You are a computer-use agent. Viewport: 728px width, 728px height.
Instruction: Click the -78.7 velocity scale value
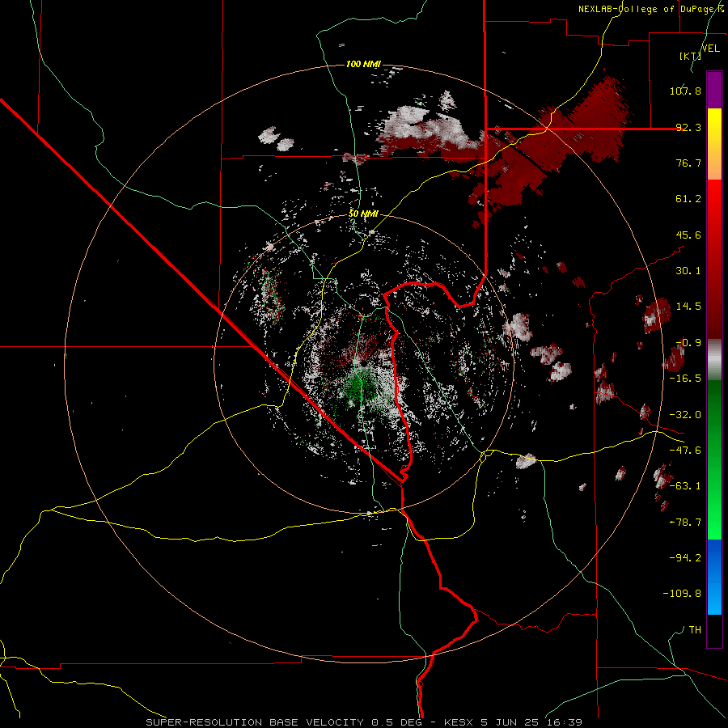(685, 523)
